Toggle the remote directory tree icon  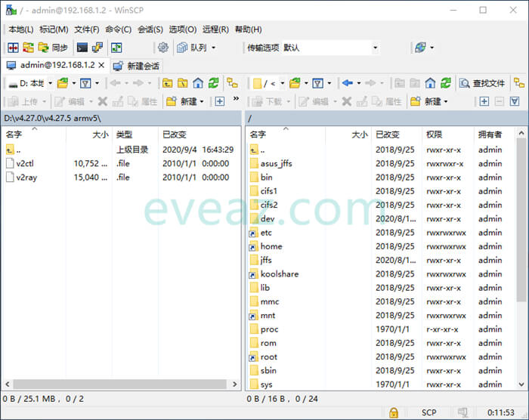point(519,83)
